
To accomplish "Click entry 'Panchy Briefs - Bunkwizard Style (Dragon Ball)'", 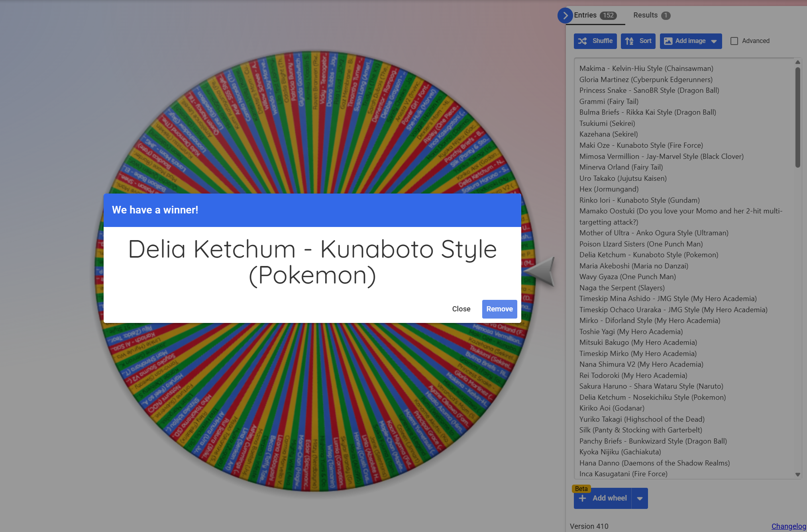I will tap(653, 441).
